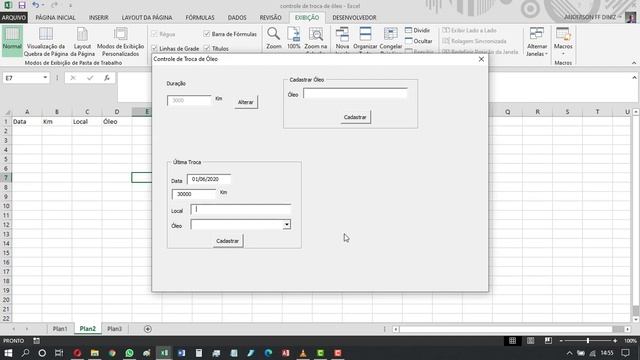Select normal view icon in status bar
This screenshot has width=640, height=360.
click(513, 340)
